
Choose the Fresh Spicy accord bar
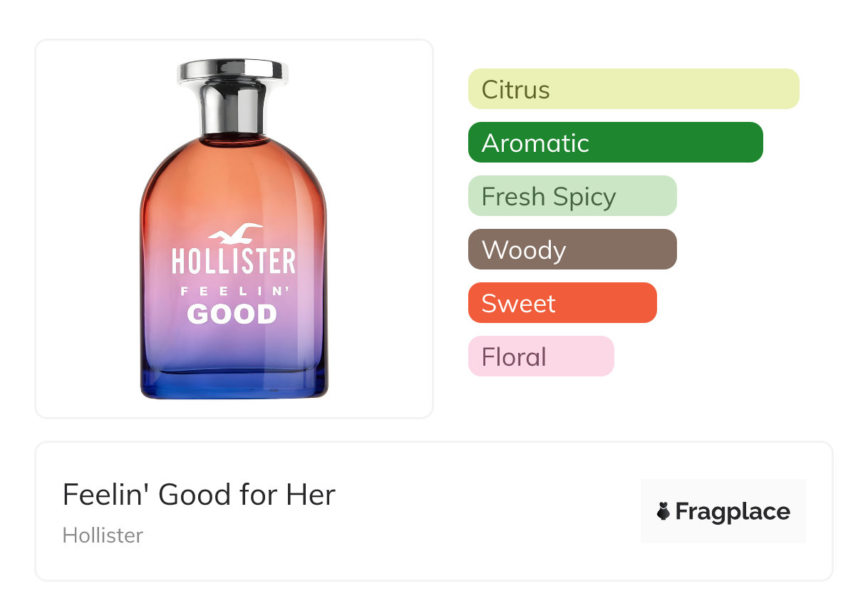[572, 196]
